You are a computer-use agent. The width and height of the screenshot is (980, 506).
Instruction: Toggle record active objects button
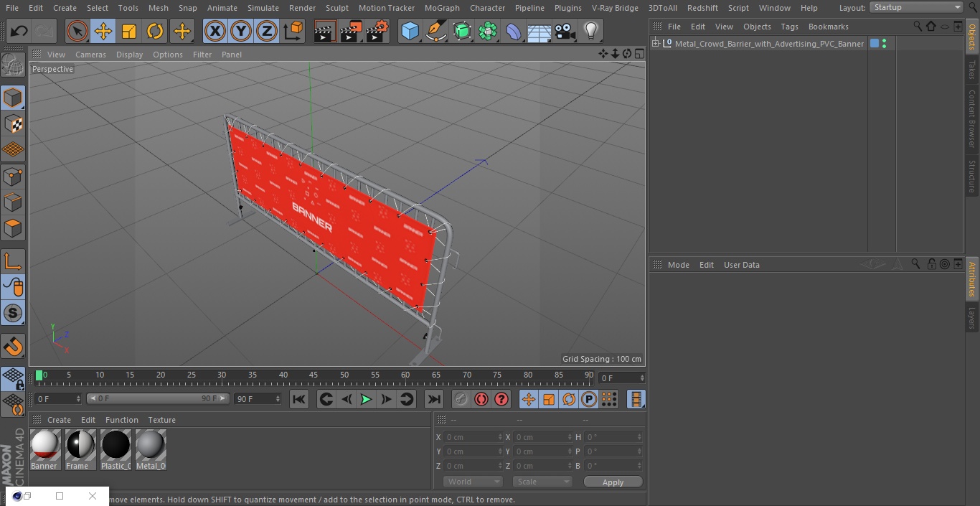461,399
